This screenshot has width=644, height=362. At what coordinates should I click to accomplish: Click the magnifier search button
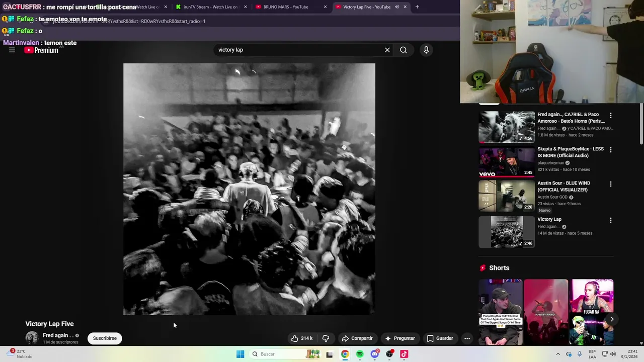point(404,50)
